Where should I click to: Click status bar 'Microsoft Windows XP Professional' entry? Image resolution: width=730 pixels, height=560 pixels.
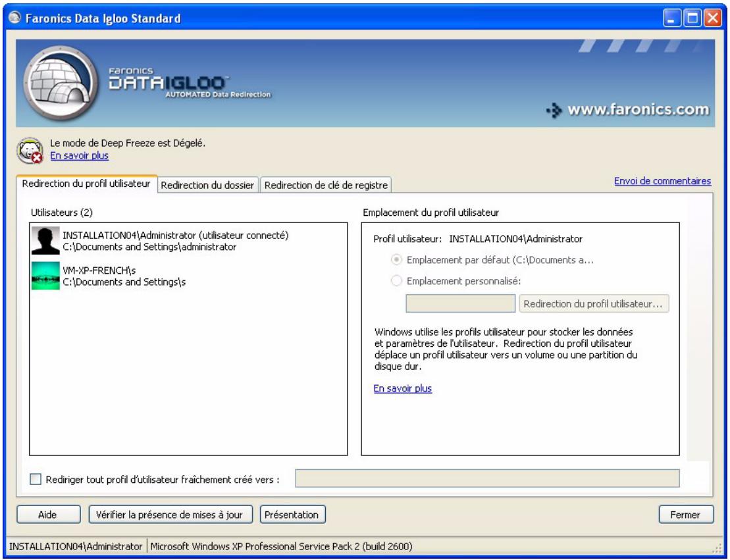coord(281,546)
